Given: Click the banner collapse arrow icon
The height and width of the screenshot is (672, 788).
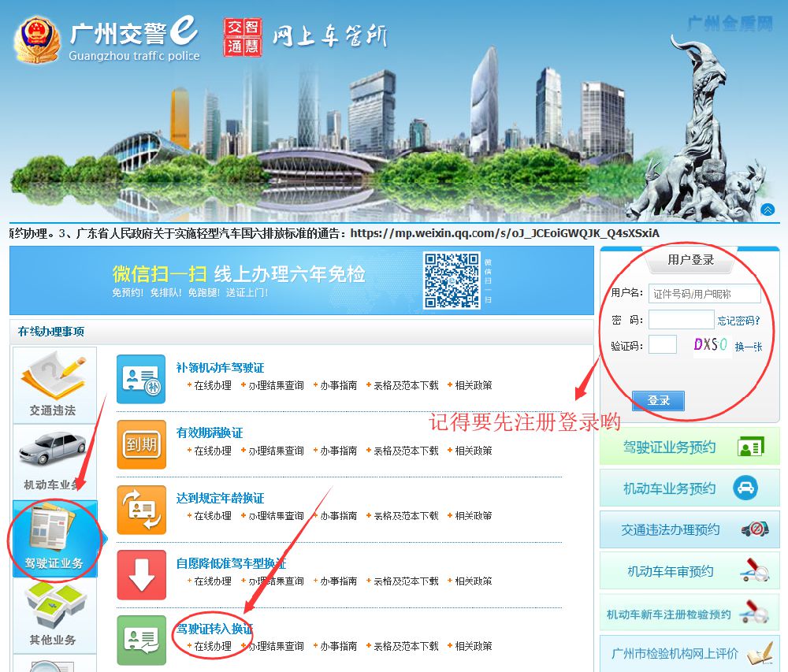Looking at the screenshot, I should coord(768,210).
